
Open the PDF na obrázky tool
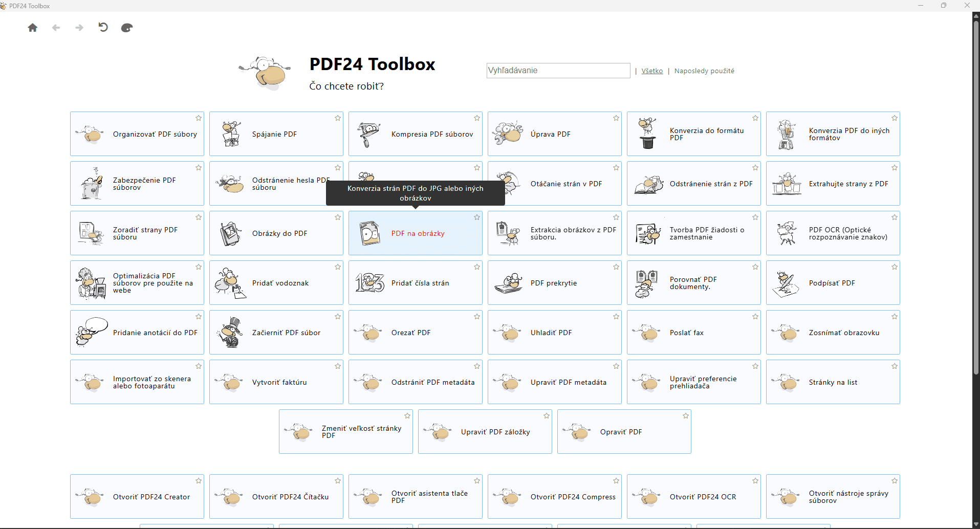pos(418,233)
